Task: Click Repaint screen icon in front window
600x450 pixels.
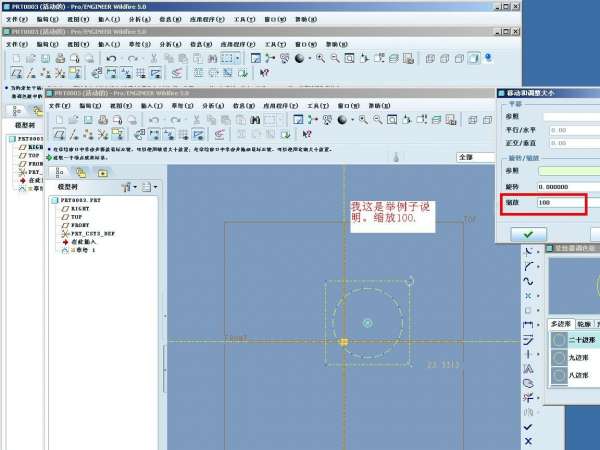Action: pyautogui.click(x=298, y=120)
